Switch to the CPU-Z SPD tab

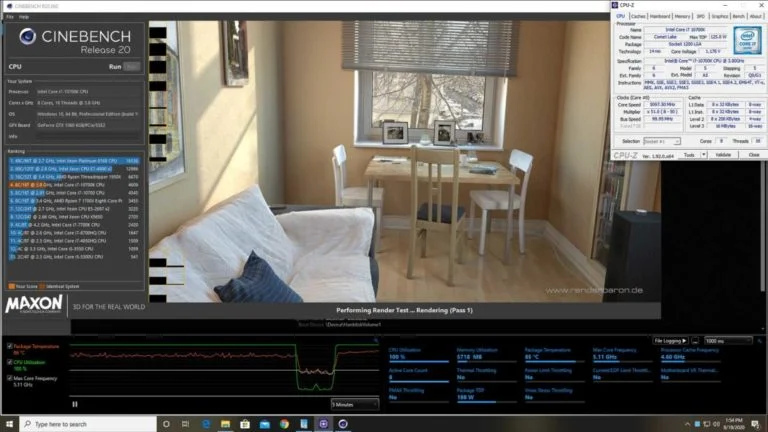pos(701,16)
